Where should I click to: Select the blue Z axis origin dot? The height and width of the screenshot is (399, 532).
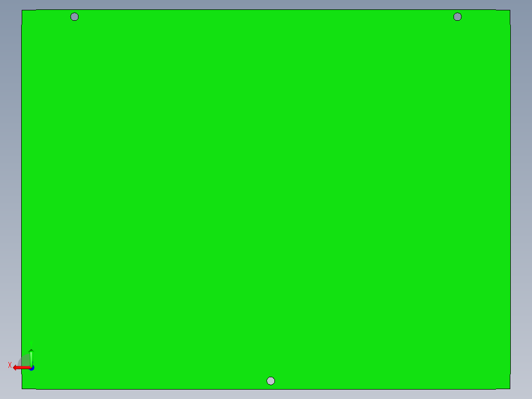coord(32,368)
